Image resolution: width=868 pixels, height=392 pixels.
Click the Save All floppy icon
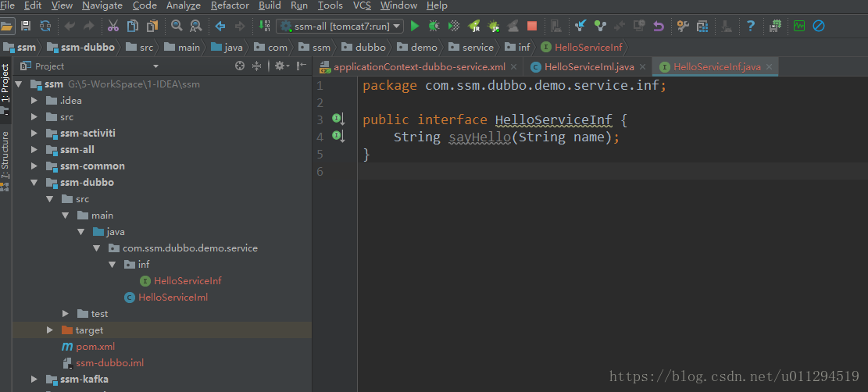point(26,26)
